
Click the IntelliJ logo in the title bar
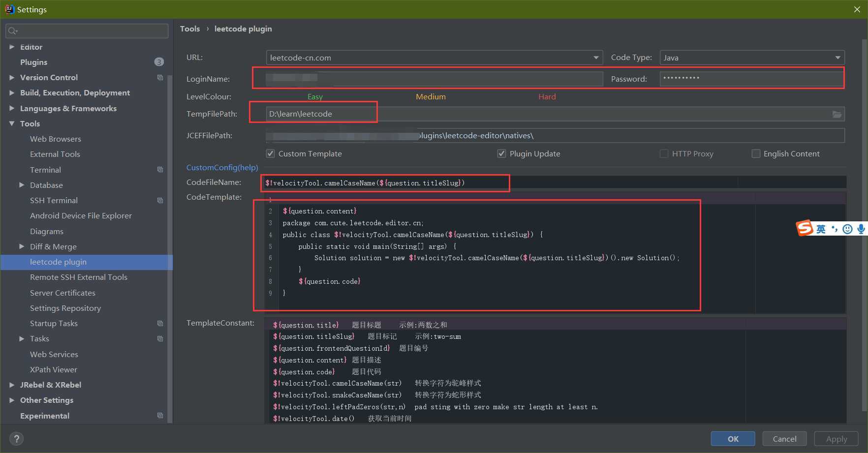[x=9, y=9]
